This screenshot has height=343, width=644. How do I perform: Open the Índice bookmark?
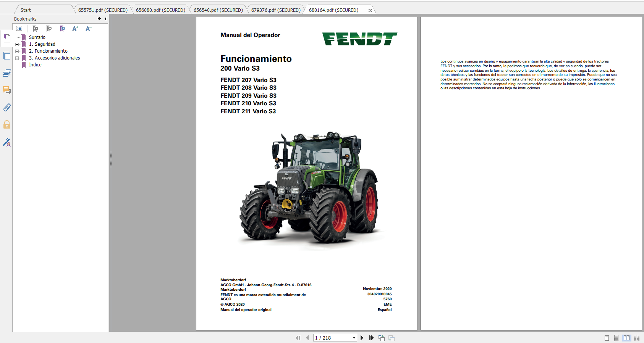[35, 65]
